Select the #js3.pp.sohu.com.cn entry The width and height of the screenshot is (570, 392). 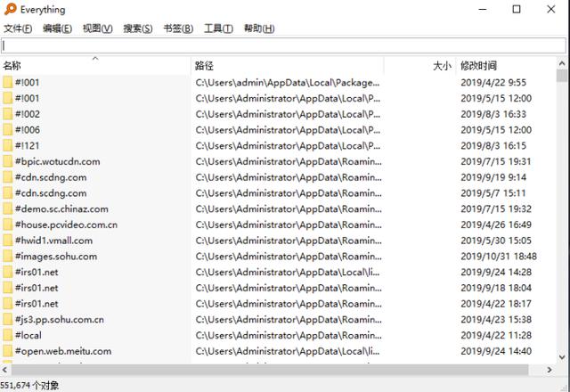[x=60, y=320]
